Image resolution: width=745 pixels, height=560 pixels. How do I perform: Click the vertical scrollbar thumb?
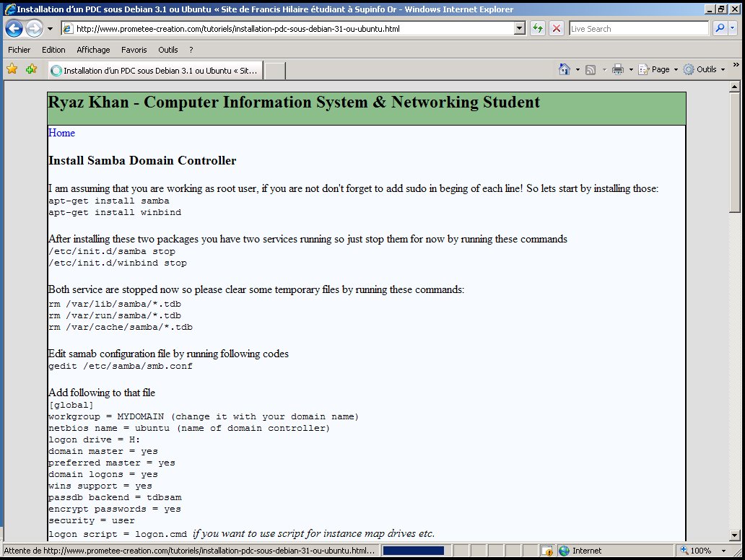735,152
